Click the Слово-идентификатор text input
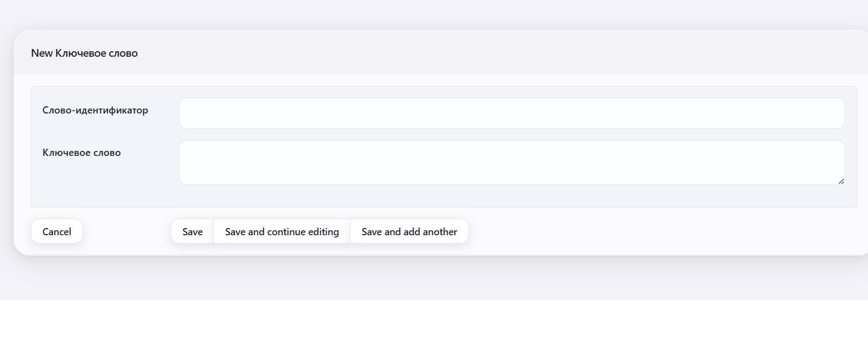This screenshot has width=868, height=357. pos(511,113)
